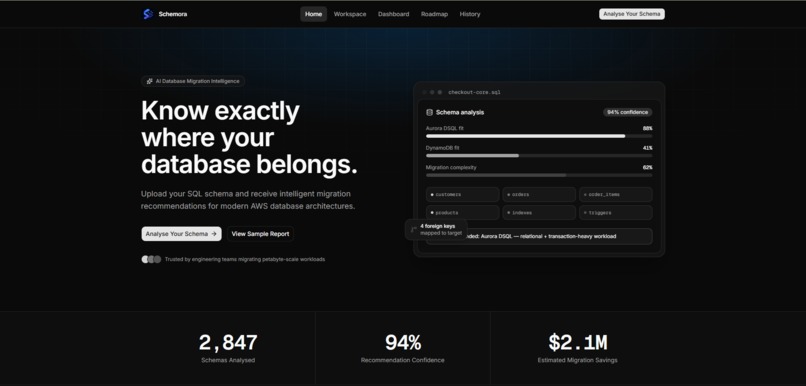Navigate to the Roadmap page
The width and height of the screenshot is (806, 386).
click(434, 14)
